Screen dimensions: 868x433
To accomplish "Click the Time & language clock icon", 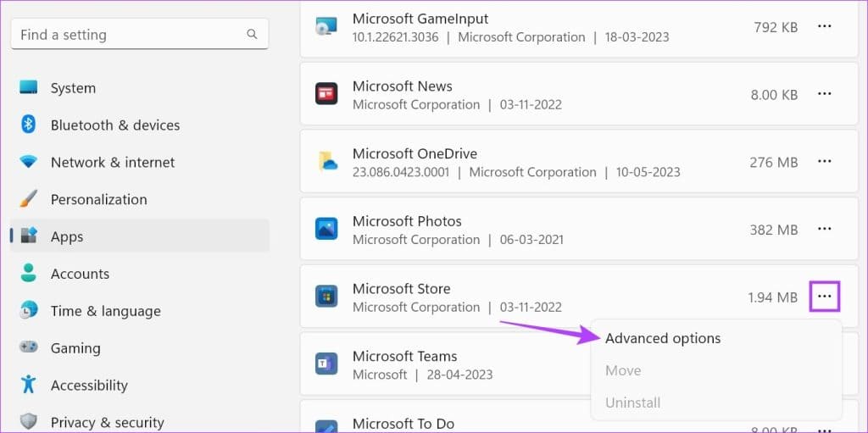I will click(x=28, y=310).
